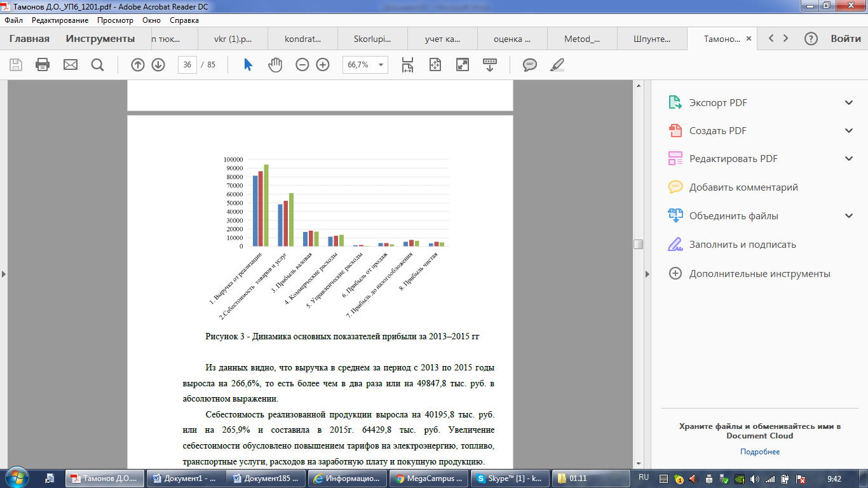Screen dimensions: 868x488
Task: Activate the Hand pan tool
Action: click(x=275, y=65)
